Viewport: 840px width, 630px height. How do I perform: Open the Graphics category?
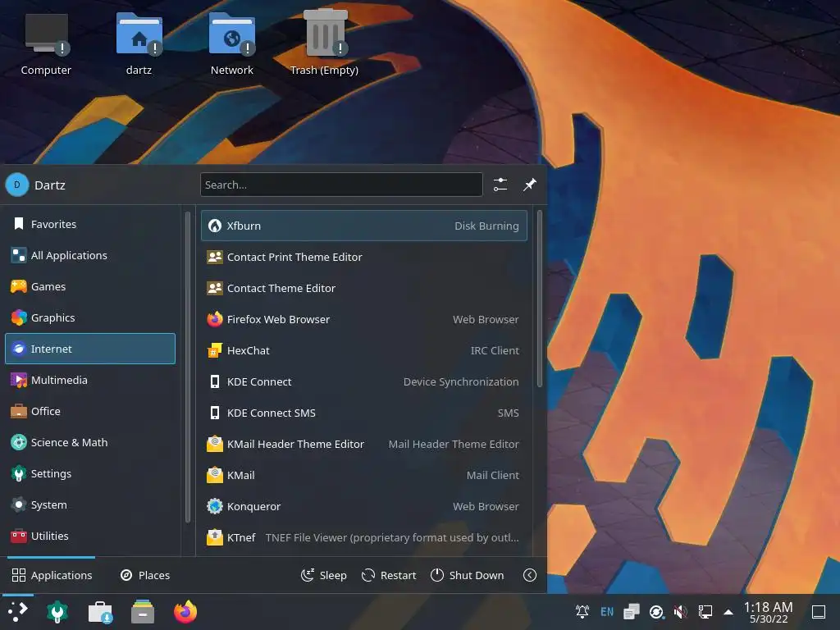pyautogui.click(x=90, y=317)
